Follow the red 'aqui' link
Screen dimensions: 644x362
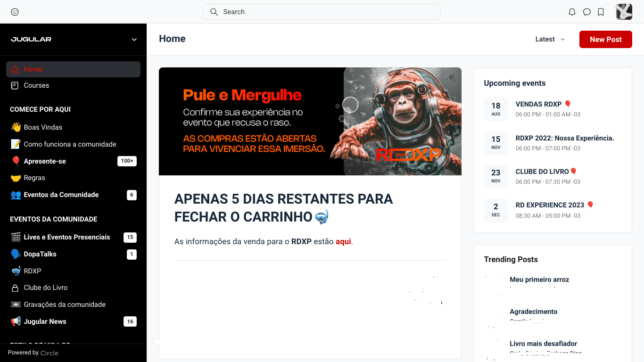pyautogui.click(x=343, y=241)
